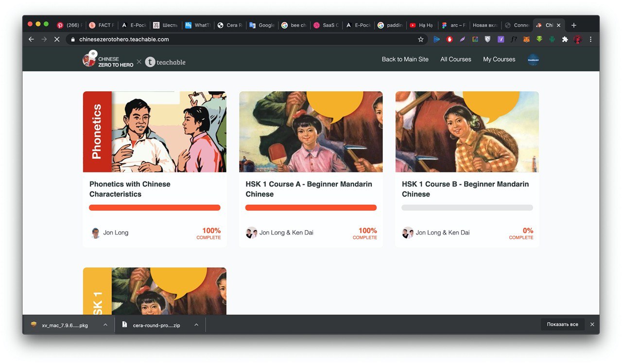Go to Back to Main Site
Viewport: 622px width, 364px height.
click(x=405, y=59)
